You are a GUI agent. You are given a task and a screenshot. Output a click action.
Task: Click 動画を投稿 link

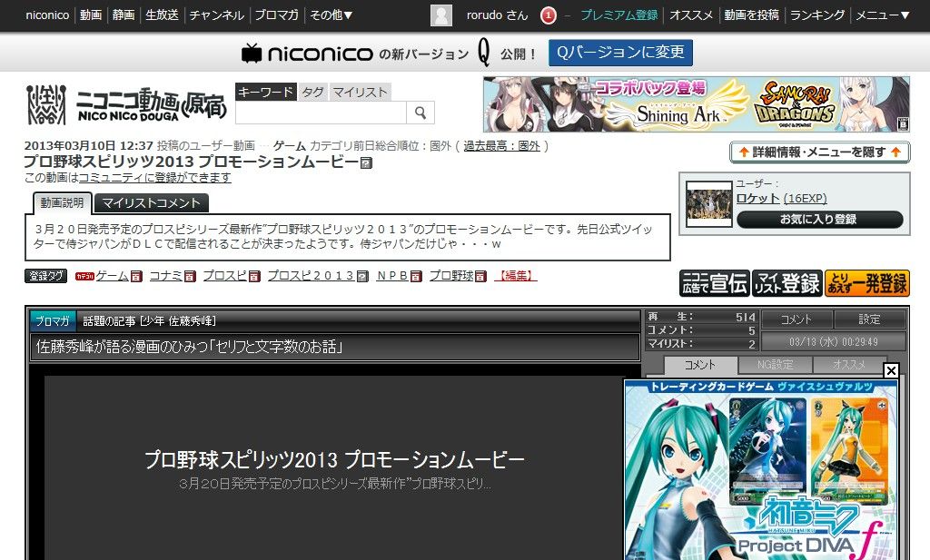click(751, 15)
